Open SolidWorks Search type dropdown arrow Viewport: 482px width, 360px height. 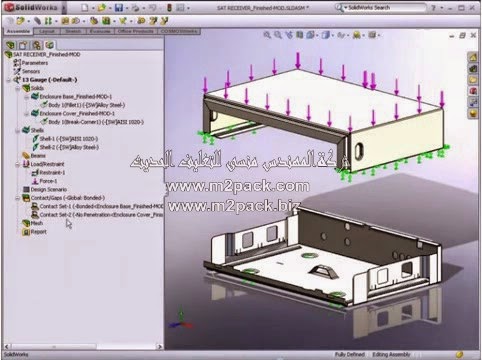coord(346,7)
